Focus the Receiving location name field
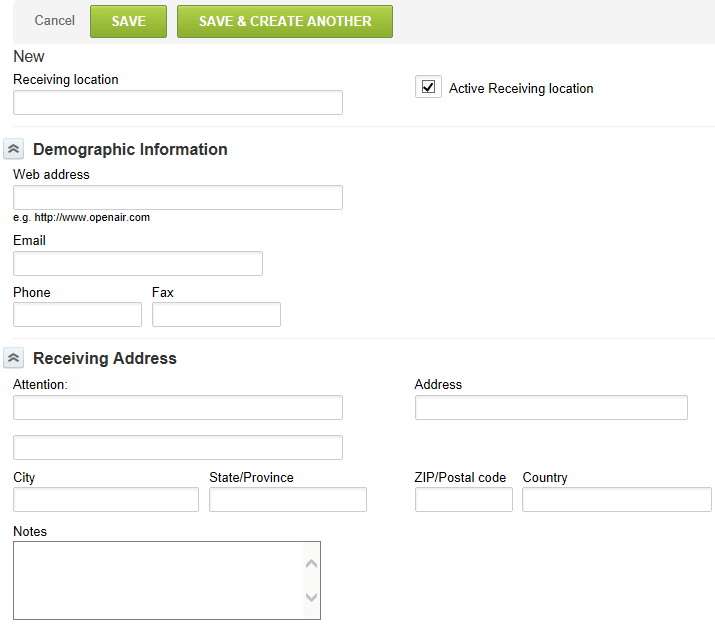 tap(178, 102)
